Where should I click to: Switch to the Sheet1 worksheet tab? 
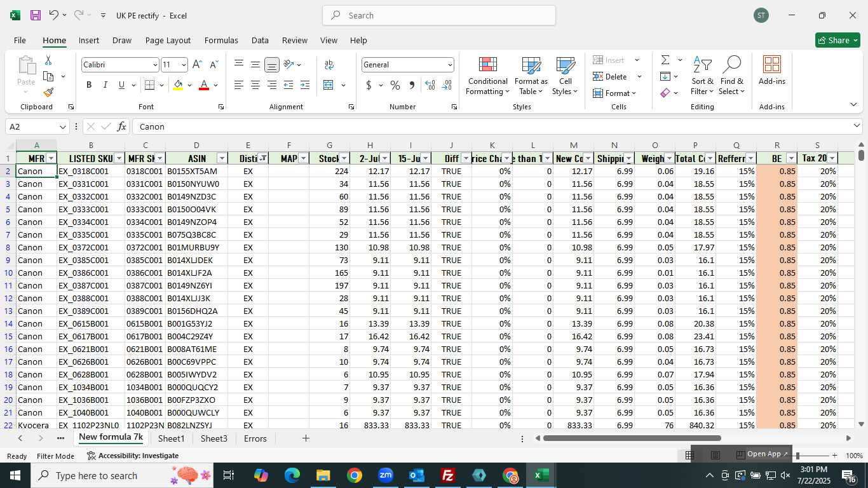point(171,438)
